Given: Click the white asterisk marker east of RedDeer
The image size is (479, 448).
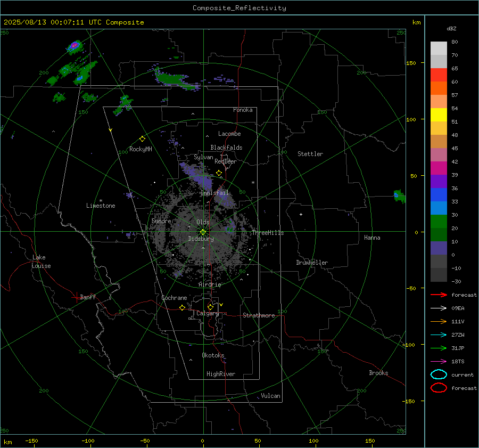Looking at the screenshot, I should pos(253,183).
